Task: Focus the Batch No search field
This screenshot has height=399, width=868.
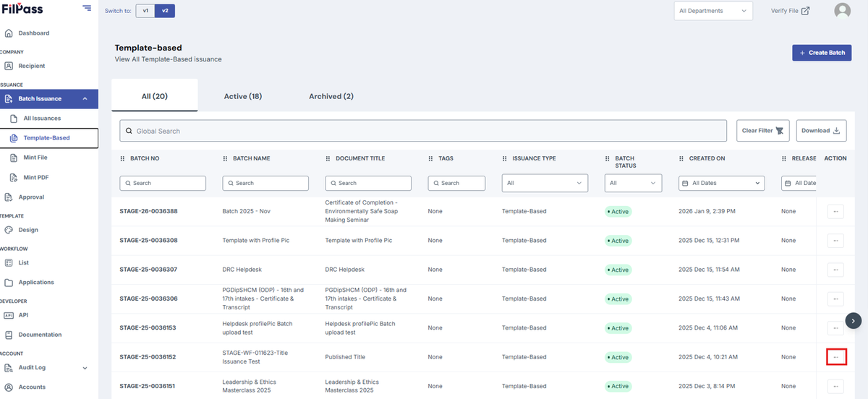Action: tap(163, 184)
